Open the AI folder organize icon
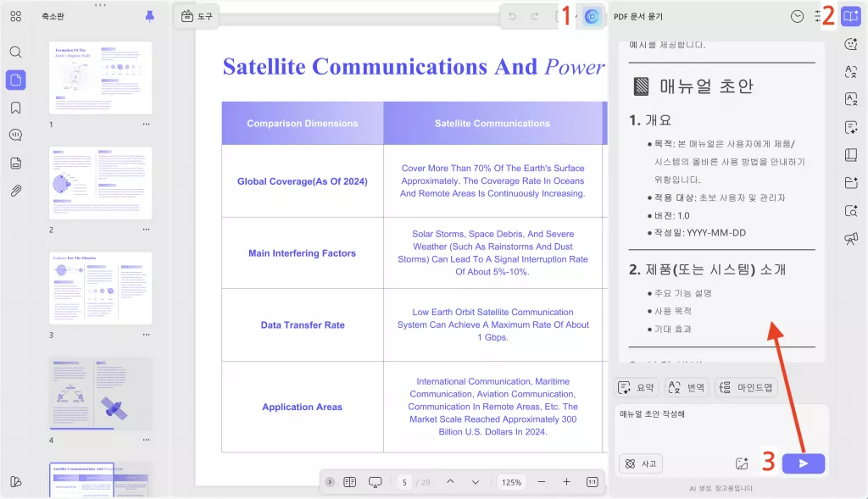 (x=851, y=182)
